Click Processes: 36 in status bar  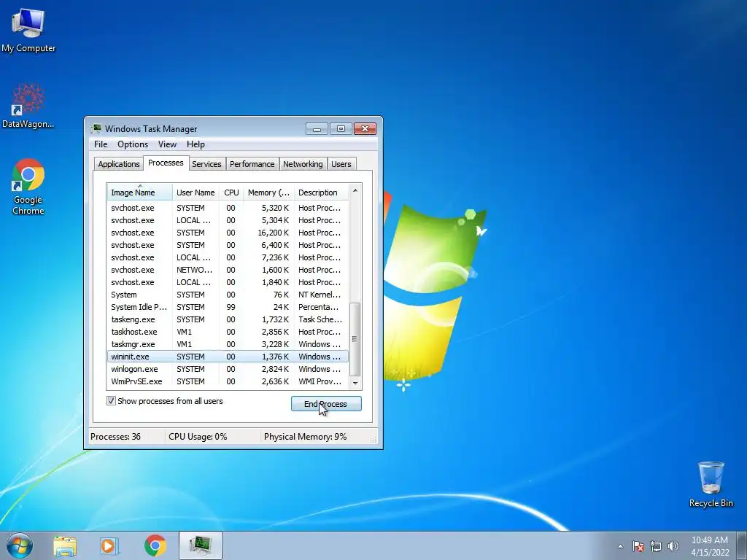coord(116,437)
